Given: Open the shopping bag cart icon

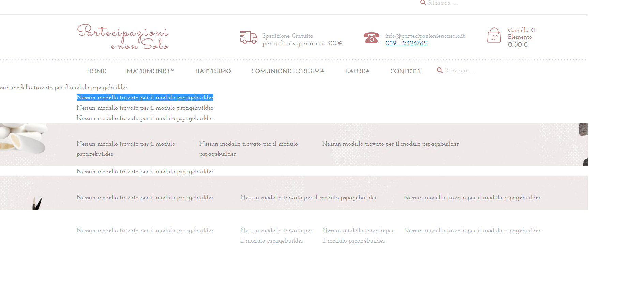Looking at the screenshot, I should 494,35.
